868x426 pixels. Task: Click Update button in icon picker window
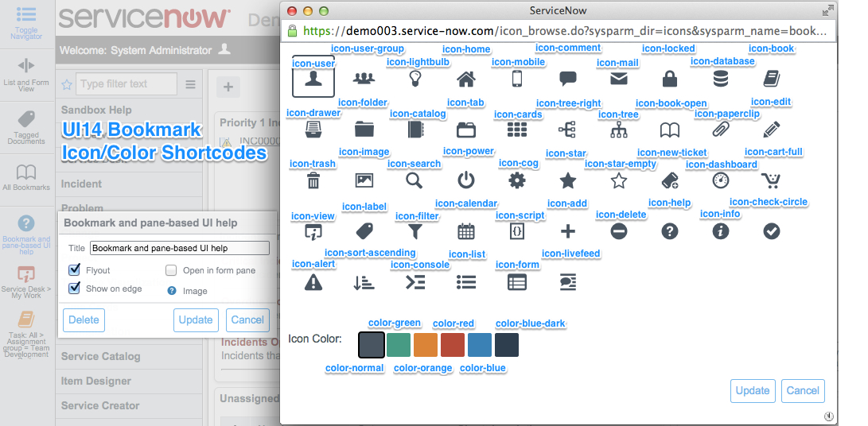click(x=752, y=390)
